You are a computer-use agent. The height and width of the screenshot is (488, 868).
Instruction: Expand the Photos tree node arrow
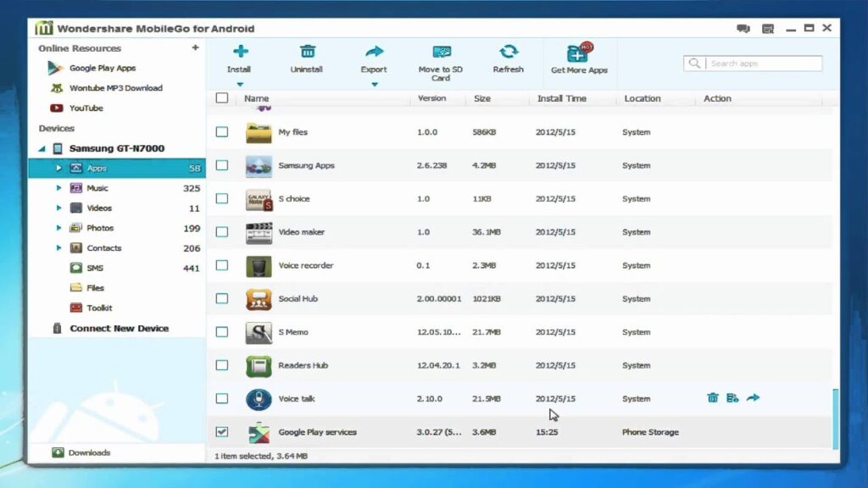(58, 228)
